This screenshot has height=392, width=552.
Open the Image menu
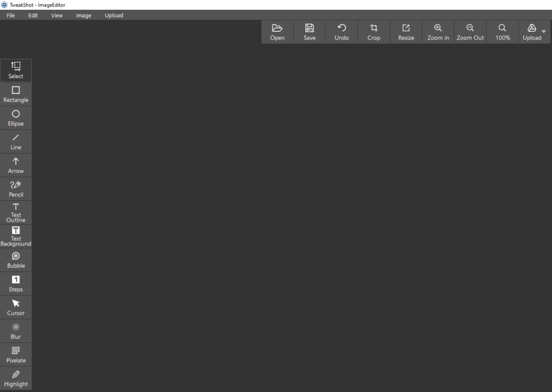(x=84, y=15)
